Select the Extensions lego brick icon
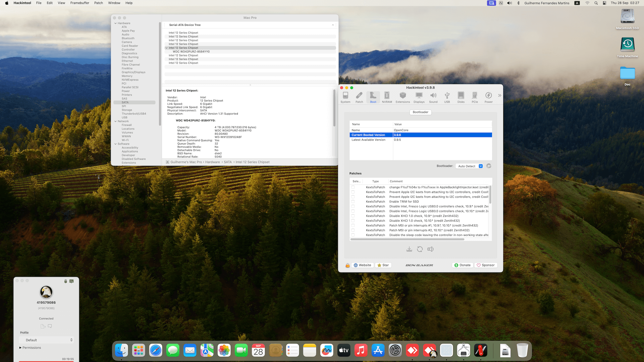The width and height of the screenshot is (644, 362). [x=402, y=97]
